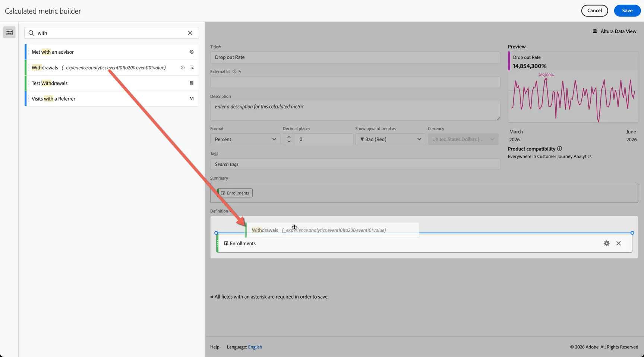Click Cancel button
Screen dimensions: 644x357
click(x=594, y=10)
